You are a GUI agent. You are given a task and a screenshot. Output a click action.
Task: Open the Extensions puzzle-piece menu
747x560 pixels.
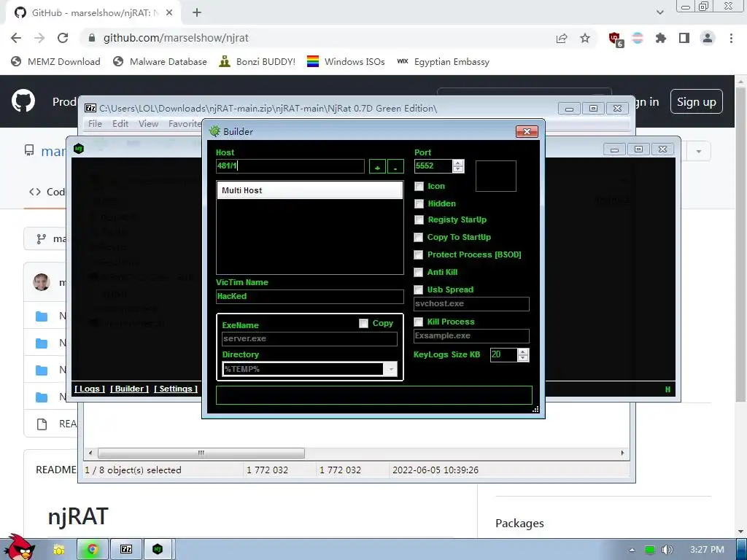point(660,38)
